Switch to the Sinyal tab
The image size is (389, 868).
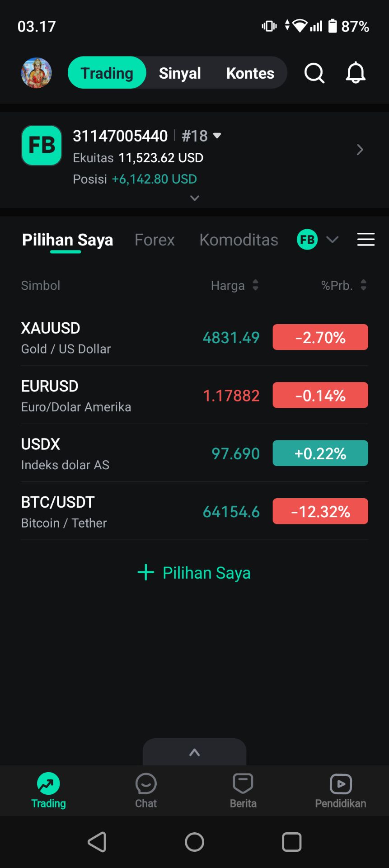(x=180, y=73)
